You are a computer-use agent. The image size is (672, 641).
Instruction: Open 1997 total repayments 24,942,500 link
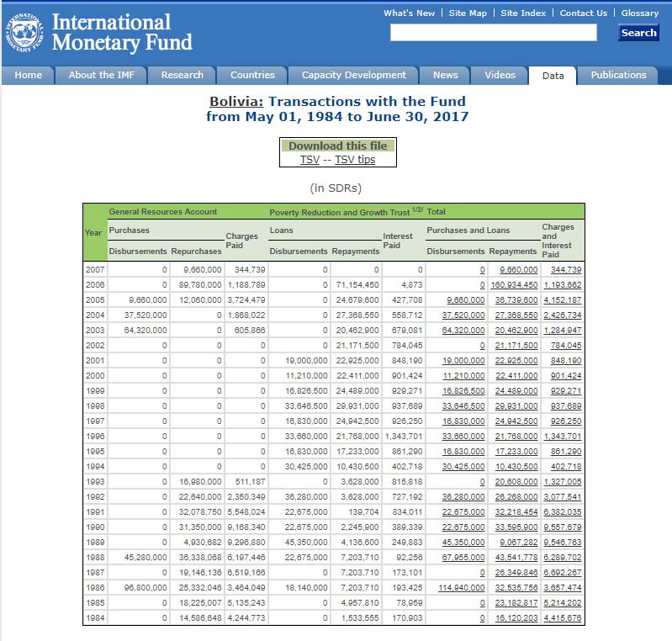tap(516, 421)
